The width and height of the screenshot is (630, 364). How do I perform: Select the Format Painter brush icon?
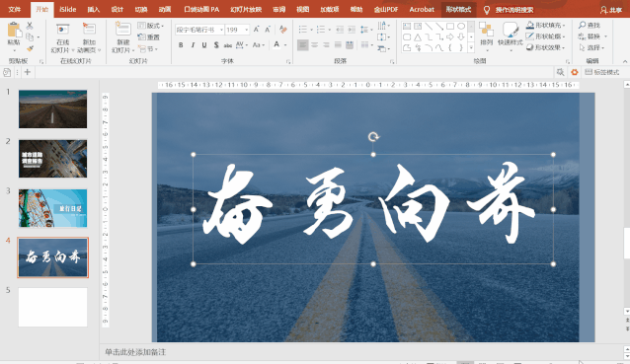(x=30, y=48)
